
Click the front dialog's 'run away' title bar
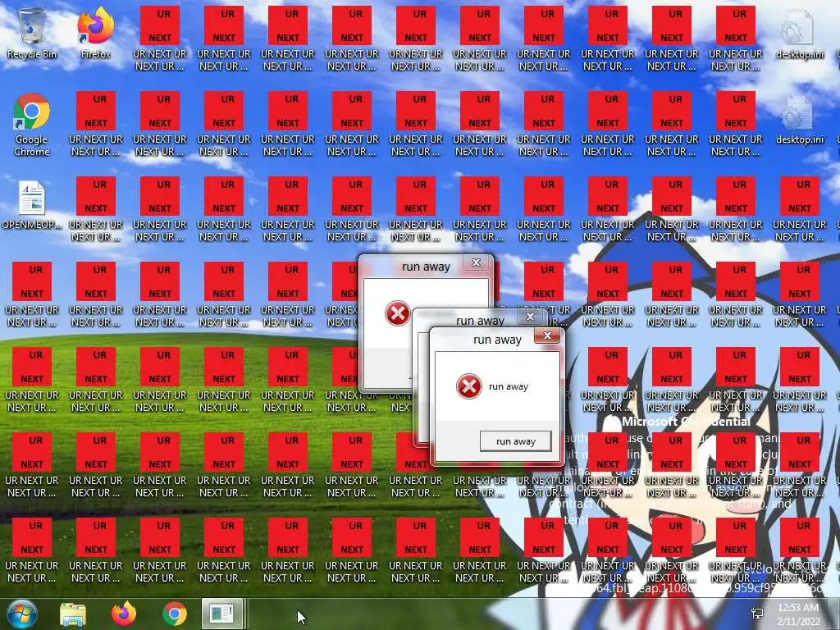point(497,340)
